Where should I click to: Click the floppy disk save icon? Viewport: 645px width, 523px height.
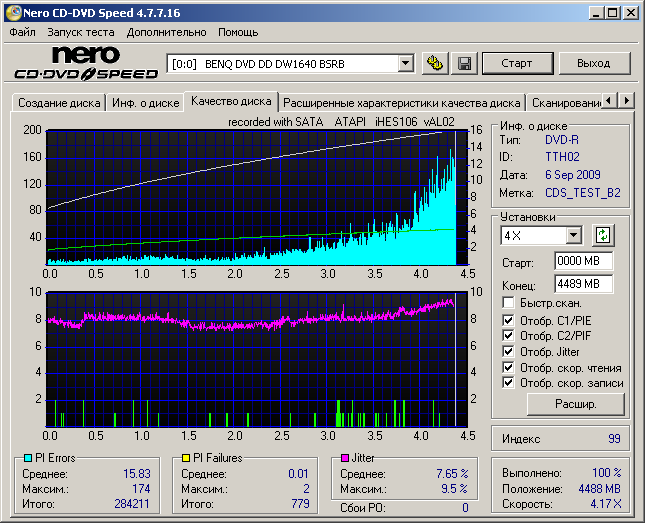[x=465, y=63]
